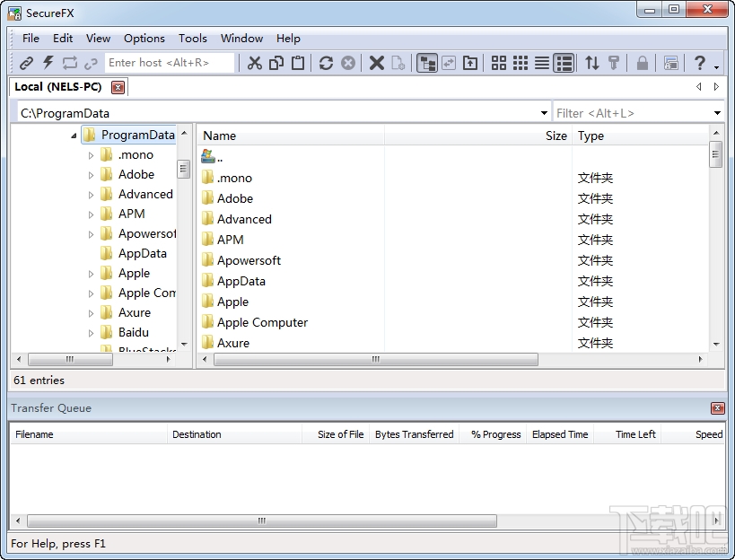Switch to list view mode
This screenshot has width=735, height=560.
542,63
